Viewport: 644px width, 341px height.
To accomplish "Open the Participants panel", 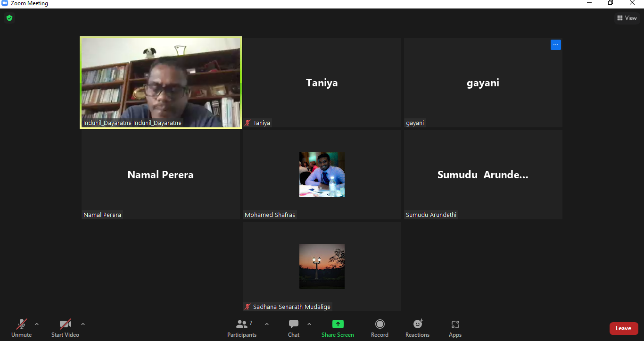I will coord(242,328).
